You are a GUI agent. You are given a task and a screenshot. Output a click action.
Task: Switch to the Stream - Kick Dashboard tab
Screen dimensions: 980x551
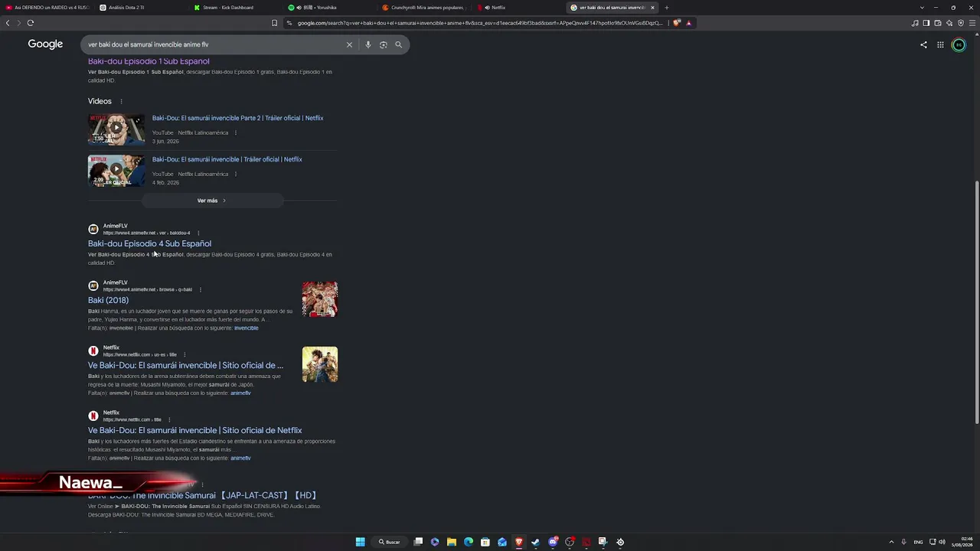(234, 8)
